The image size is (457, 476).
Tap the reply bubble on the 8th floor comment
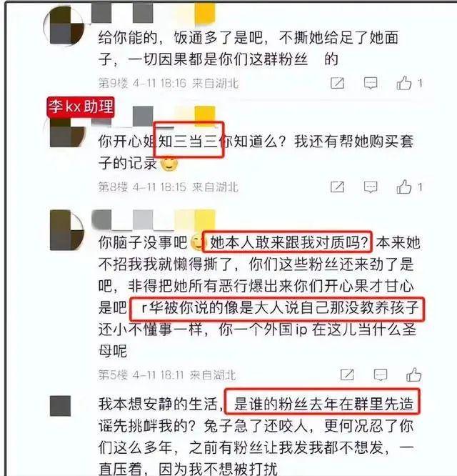(x=371, y=187)
